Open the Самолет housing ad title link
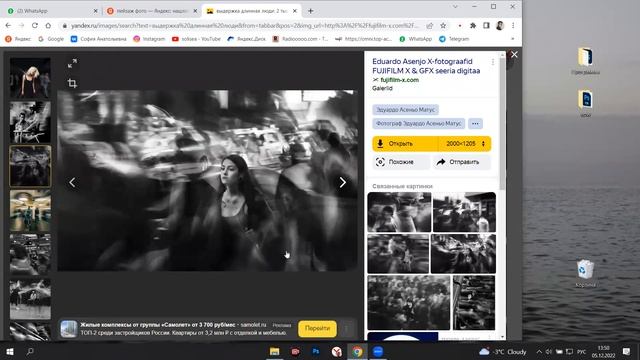Viewport: 640px width, 360px height. click(158, 325)
